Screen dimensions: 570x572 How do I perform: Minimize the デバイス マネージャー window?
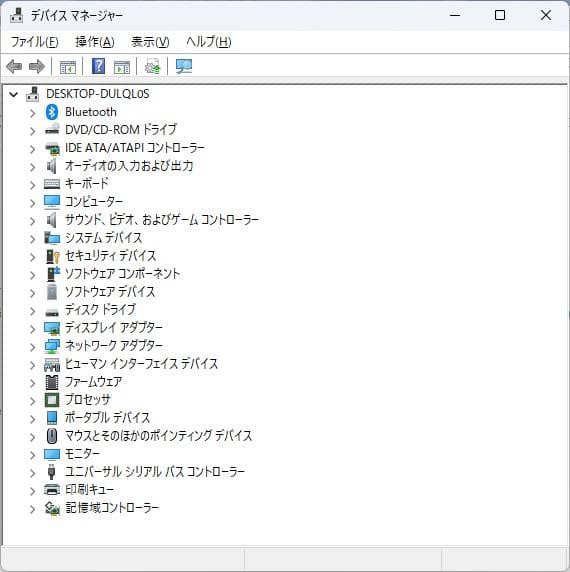(x=455, y=15)
